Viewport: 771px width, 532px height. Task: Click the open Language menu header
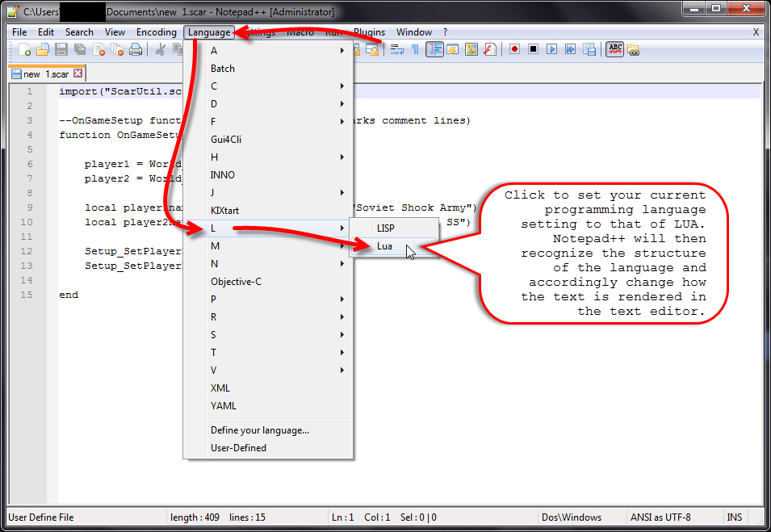[209, 32]
